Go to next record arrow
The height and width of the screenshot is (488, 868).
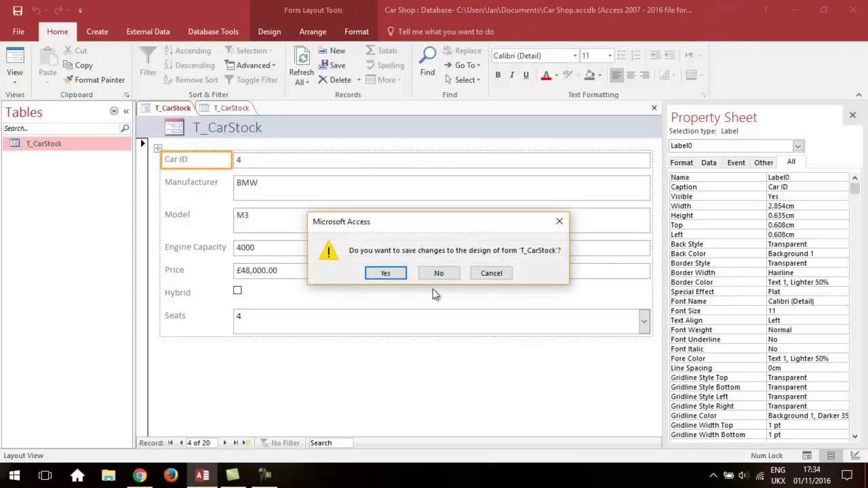tap(224, 443)
